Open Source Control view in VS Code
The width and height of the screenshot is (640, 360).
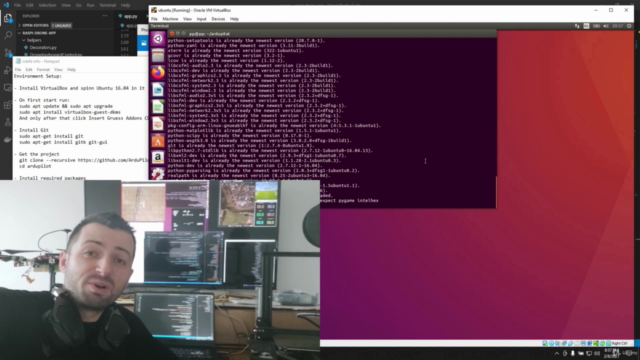coord(8,53)
